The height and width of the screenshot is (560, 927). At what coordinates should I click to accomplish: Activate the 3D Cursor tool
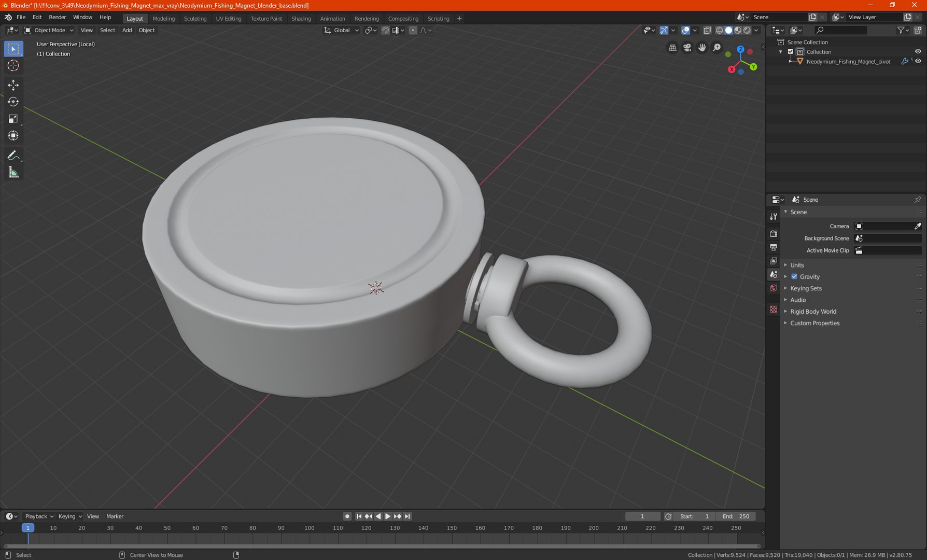point(13,65)
